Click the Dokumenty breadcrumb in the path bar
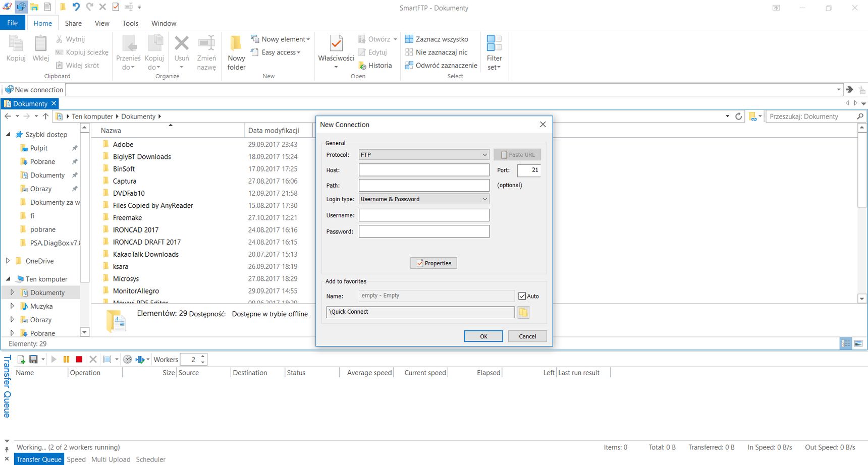 tap(138, 117)
